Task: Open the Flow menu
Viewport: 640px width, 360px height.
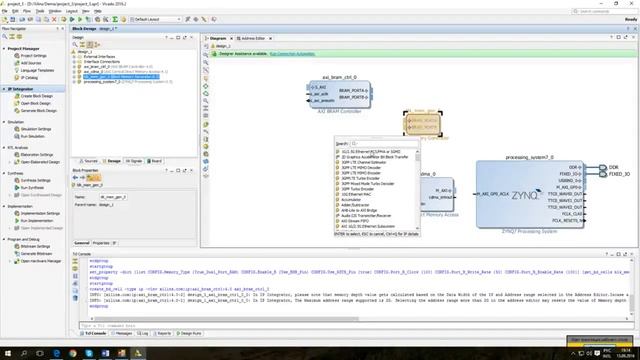Action: [x=27, y=11]
